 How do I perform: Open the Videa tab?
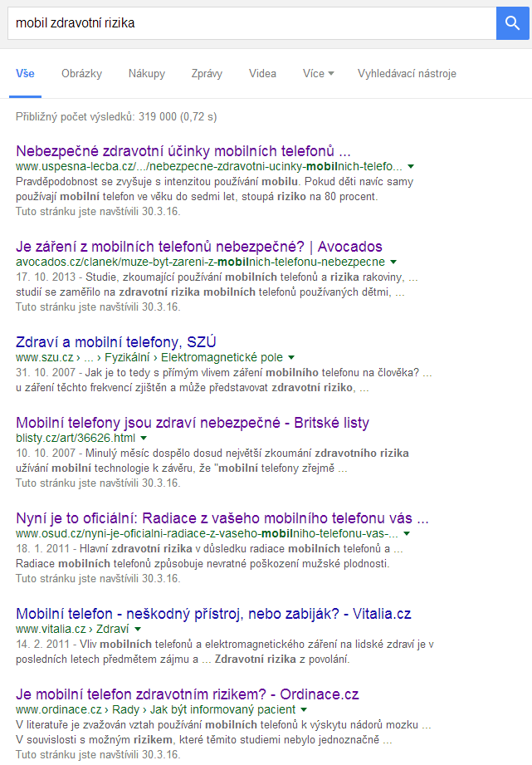coord(262,74)
